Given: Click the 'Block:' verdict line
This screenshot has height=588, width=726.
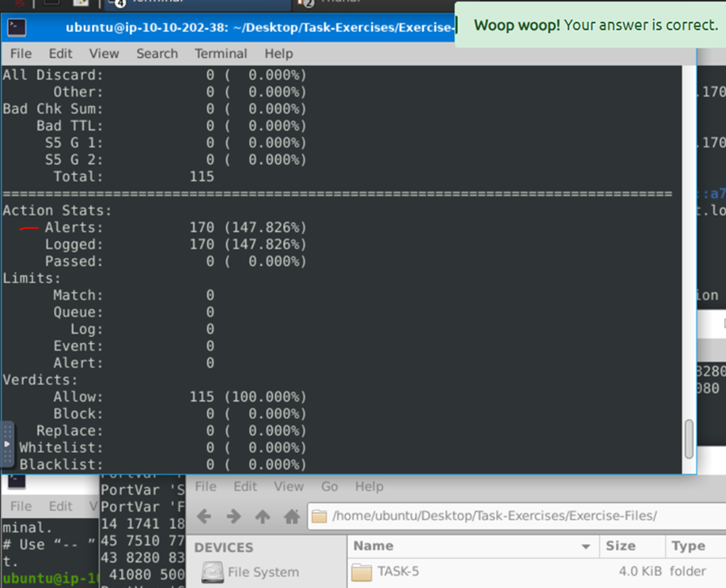Looking at the screenshot, I should (180, 413).
